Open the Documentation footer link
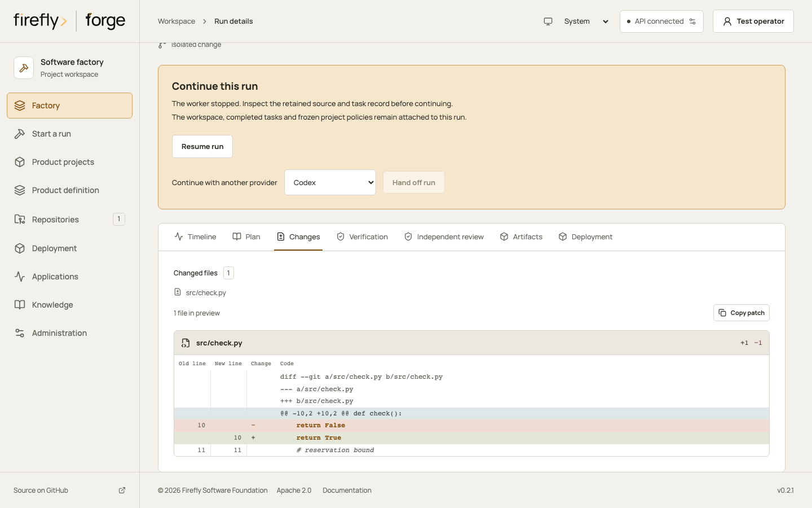Screen dimensions: 812x508 [347, 491]
